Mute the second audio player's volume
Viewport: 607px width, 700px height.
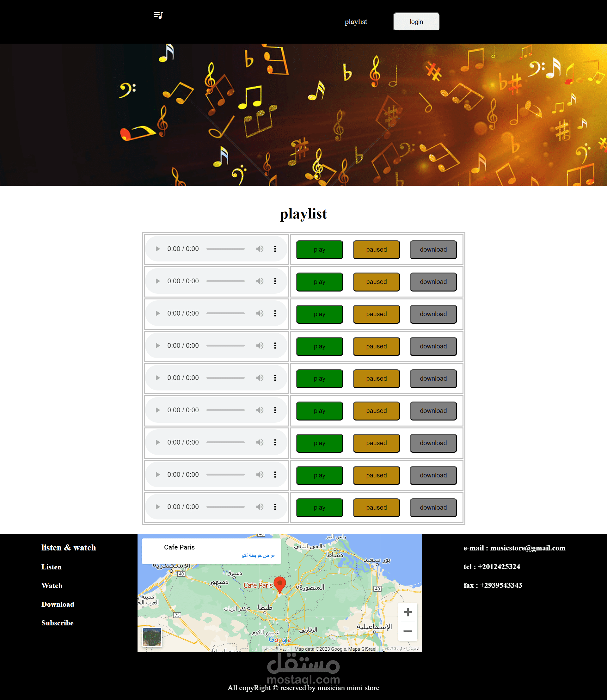[260, 281]
